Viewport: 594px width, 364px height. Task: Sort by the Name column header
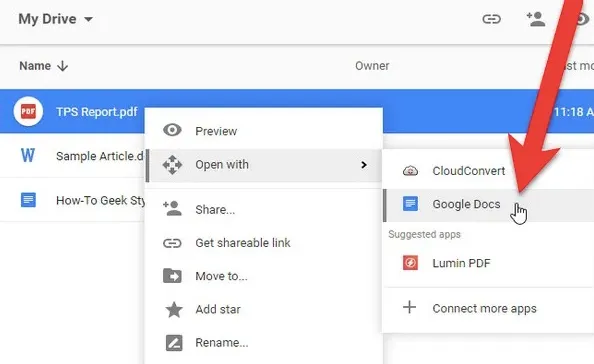click(x=35, y=66)
